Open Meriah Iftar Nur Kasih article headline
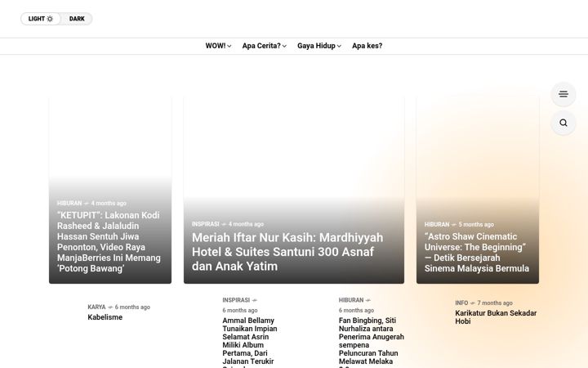 287,252
